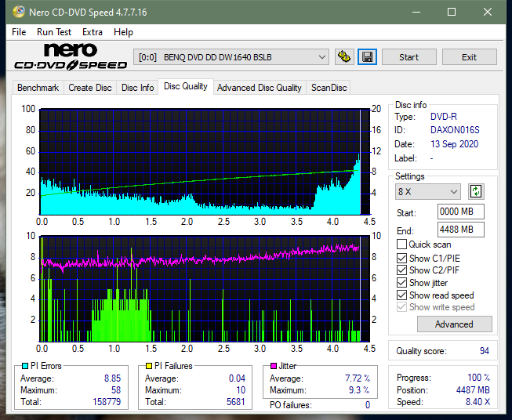Click the Progress value 100 %
This screenshot has width=512, height=420.
(x=479, y=378)
